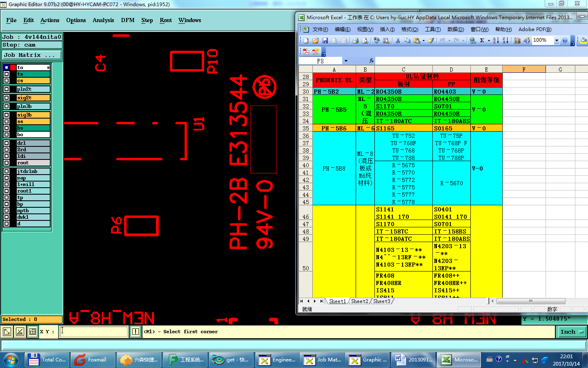Click the Undo arrow in Excel toolbar
Image resolution: width=588 pixels, height=368 pixels.
click(442, 40)
